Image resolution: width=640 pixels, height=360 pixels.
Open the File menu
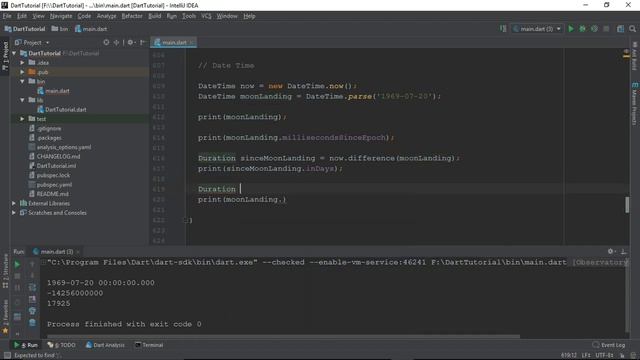click(x=7, y=16)
